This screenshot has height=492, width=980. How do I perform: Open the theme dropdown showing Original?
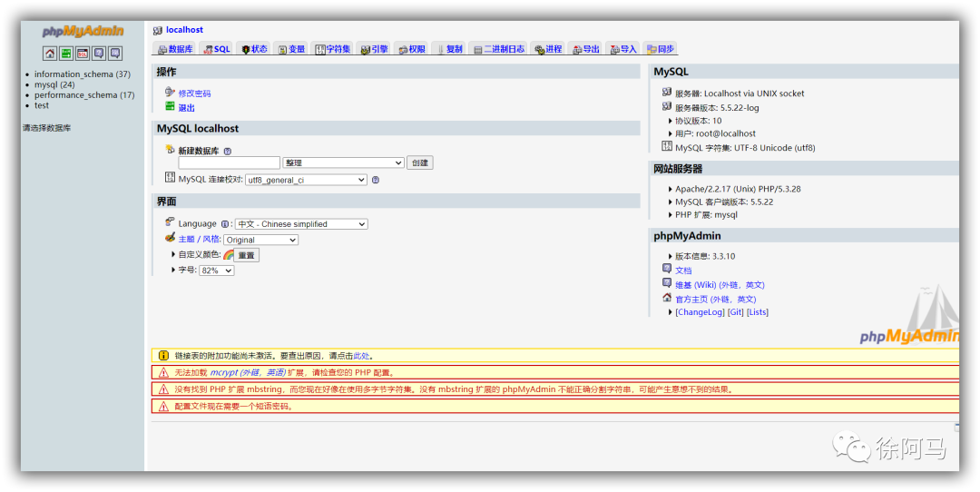pyautogui.click(x=260, y=240)
